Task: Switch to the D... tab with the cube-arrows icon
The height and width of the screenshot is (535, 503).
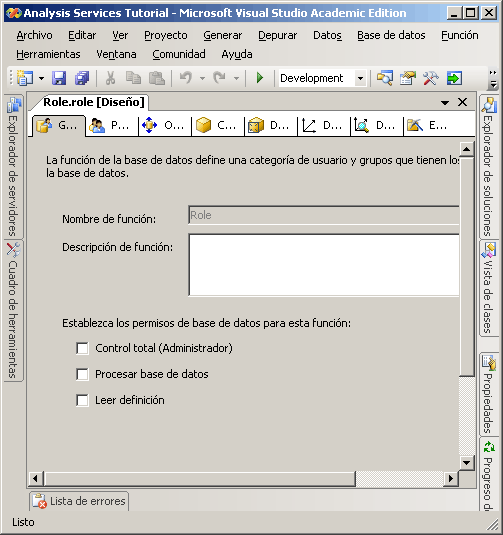Action: 271,126
